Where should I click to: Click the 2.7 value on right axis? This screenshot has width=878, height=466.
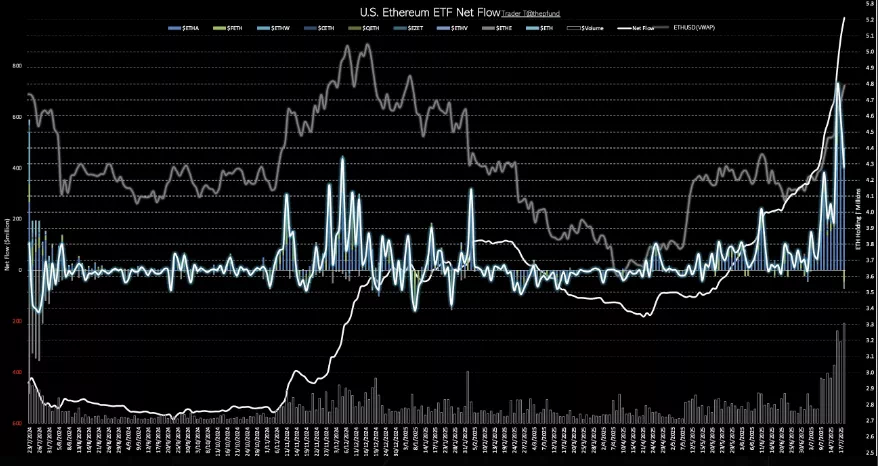[x=870, y=420]
